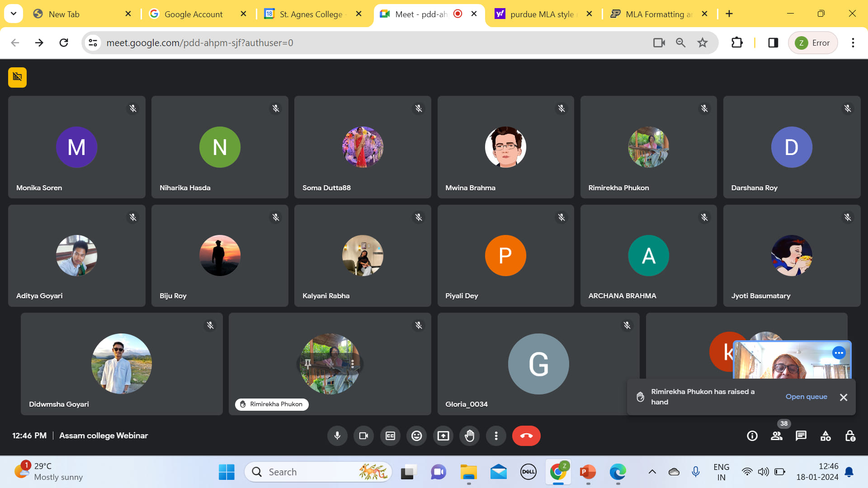Click the Present now icon
This screenshot has height=488, width=868.
pos(443,436)
